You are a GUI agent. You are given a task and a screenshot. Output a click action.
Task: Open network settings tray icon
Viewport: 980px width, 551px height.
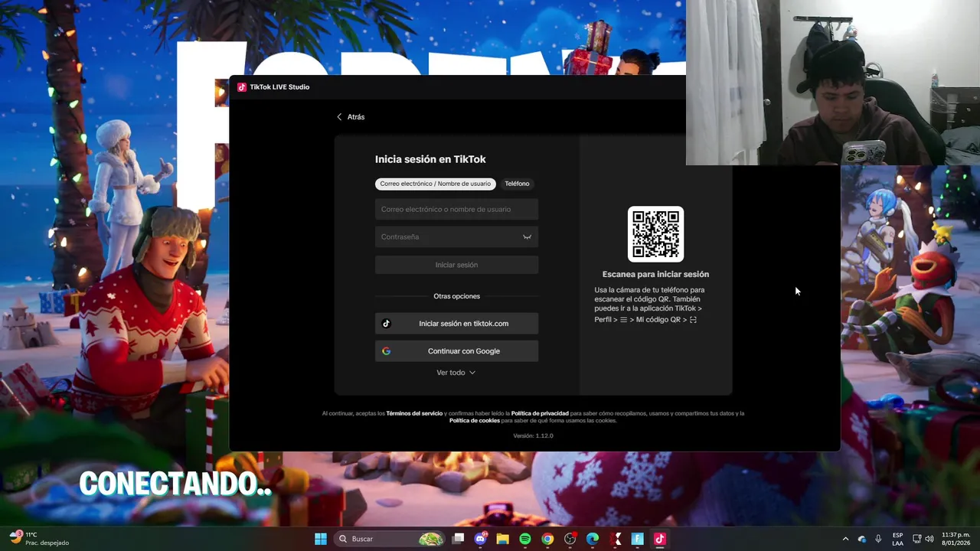point(916,539)
